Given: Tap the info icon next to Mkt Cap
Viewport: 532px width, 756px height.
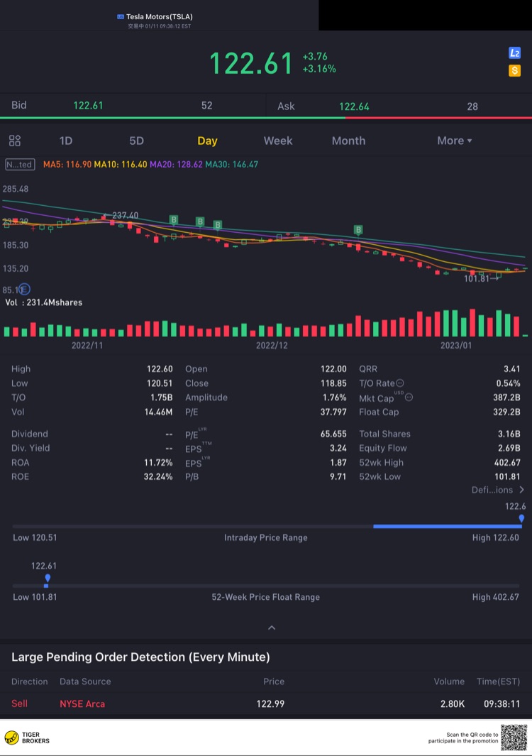Looking at the screenshot, I should [x=409, y=398].
